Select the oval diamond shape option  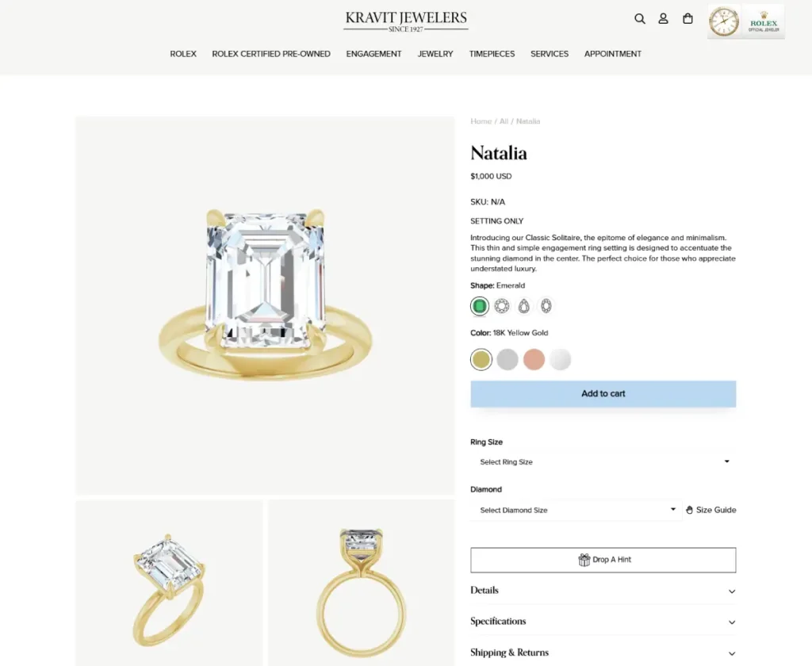(546, 306)
